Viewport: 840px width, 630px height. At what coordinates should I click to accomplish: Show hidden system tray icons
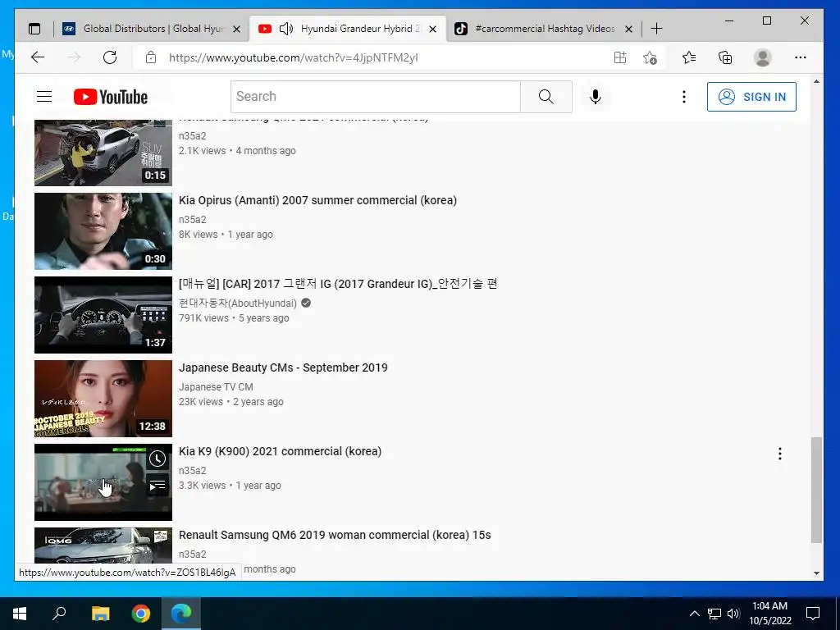coord(694,614)
